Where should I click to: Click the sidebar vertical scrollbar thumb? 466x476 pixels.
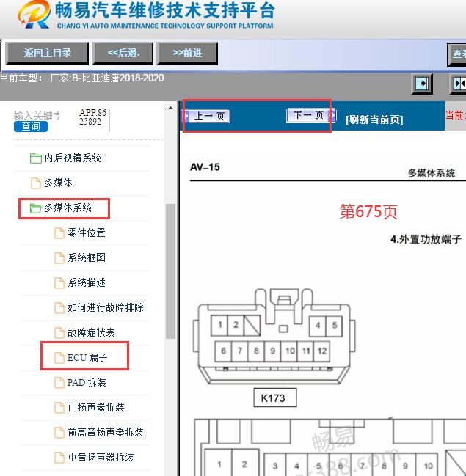click(x=171, y=271)
